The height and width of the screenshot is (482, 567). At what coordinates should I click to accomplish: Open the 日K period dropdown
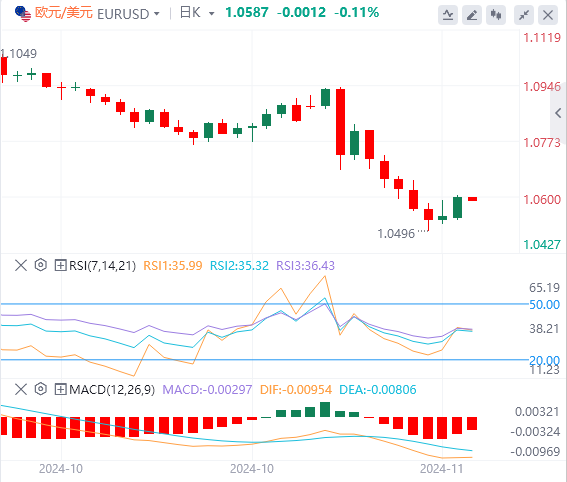coord(212,14)
